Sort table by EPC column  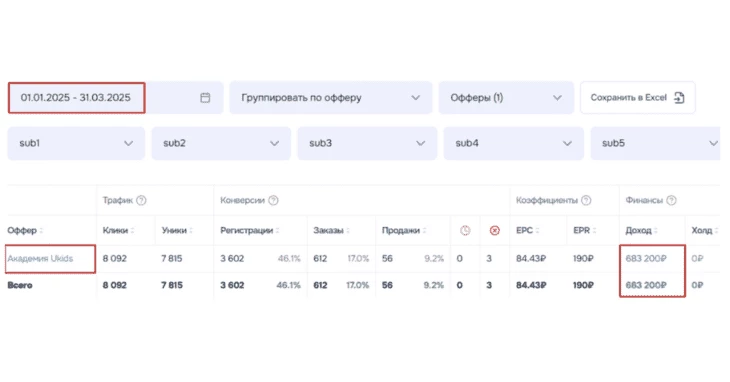pos(527,230)
